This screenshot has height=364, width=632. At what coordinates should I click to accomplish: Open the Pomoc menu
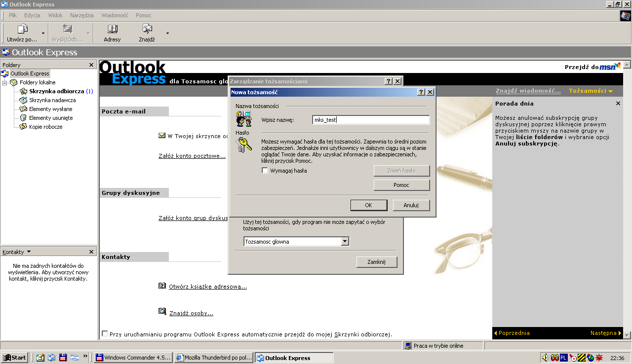[x=144, y=15]
